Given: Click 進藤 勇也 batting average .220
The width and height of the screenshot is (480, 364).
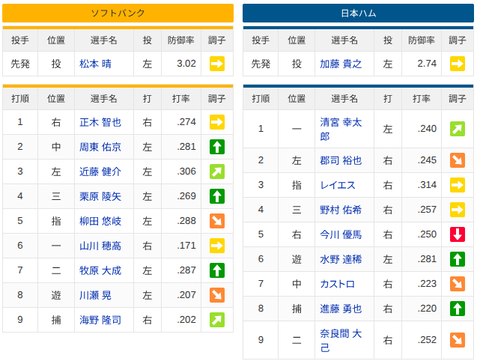Looking at the screenshot, I should pos(427,308).
